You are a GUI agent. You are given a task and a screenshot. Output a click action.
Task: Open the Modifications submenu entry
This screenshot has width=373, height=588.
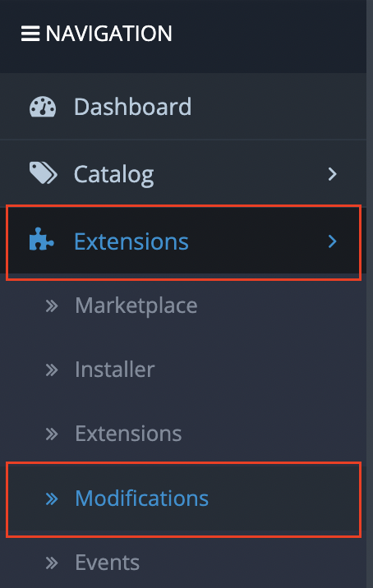pyautogui.click(x=142, y=498)
